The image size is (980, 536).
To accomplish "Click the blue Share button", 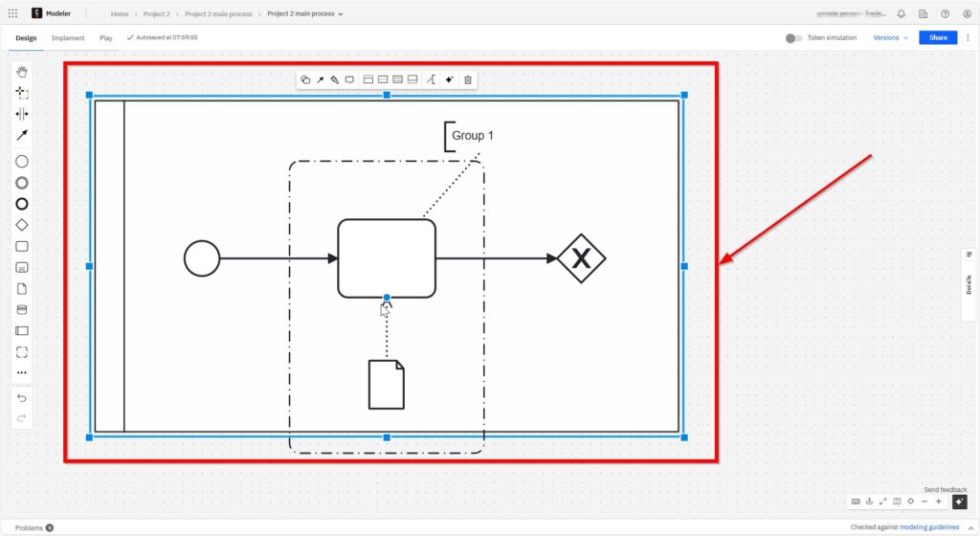I will tap(938, 38).
